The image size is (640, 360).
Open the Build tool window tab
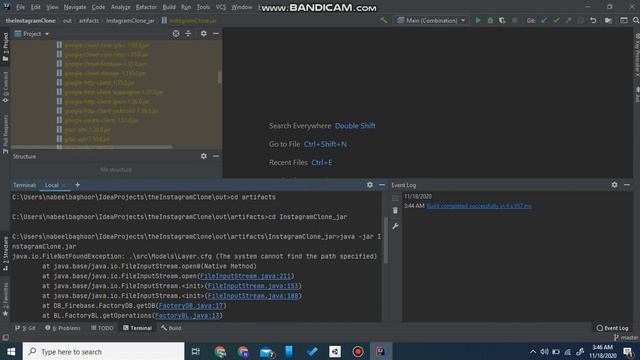coord(171,328)
